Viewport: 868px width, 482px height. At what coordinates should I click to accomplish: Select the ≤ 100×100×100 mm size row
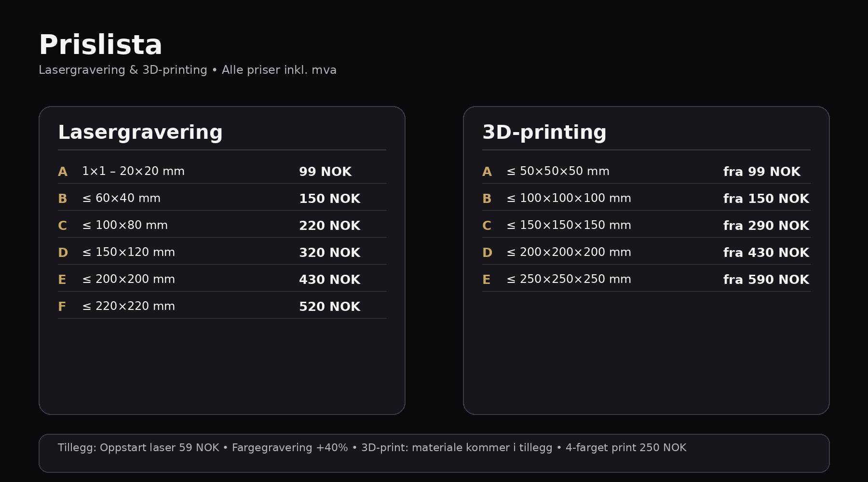pos(569,199)
